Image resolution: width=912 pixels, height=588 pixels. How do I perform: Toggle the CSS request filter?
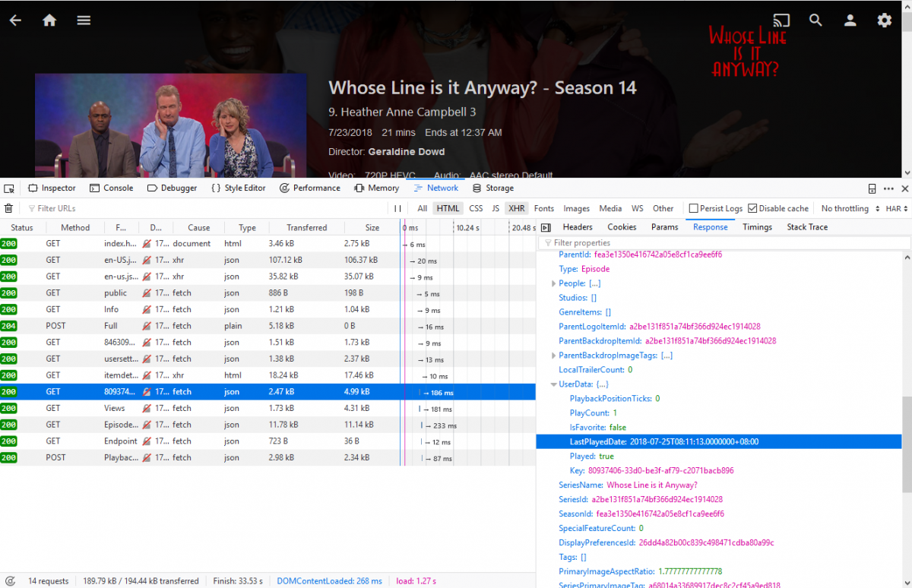pyautogui.click(x=476, y=208)
